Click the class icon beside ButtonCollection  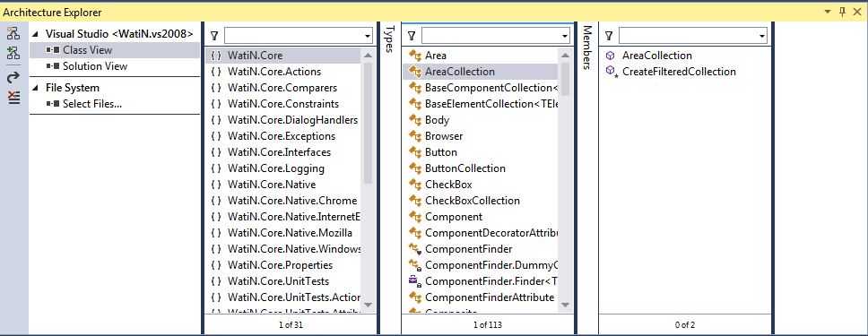tap(414, 168)
